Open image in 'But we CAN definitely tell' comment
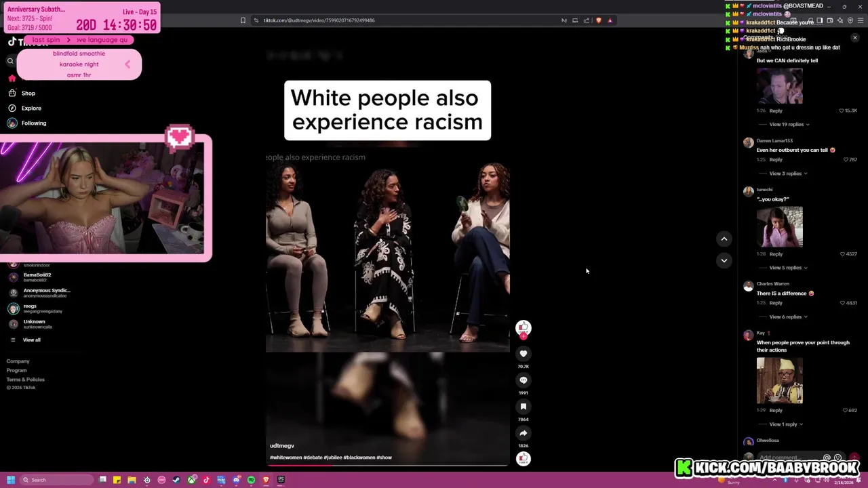The width and height of the screenshot is (868, 488). click(x=780, y=85)
